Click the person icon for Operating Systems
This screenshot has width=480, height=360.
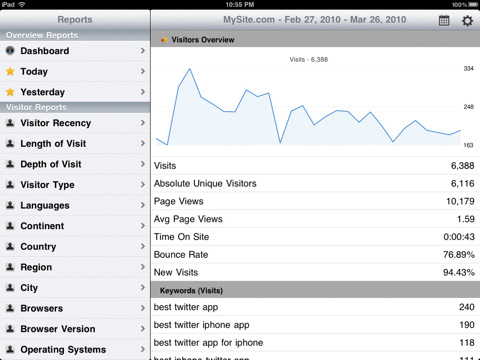(10, 349)
